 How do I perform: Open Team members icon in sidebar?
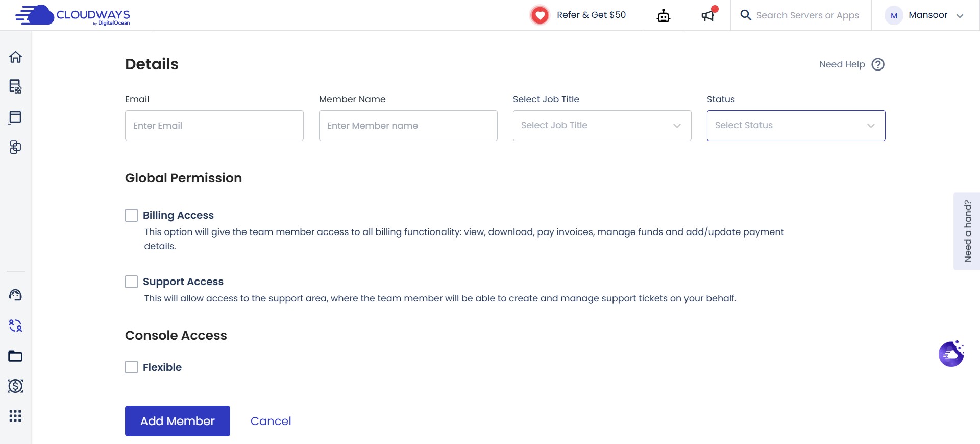coord(15,325)
